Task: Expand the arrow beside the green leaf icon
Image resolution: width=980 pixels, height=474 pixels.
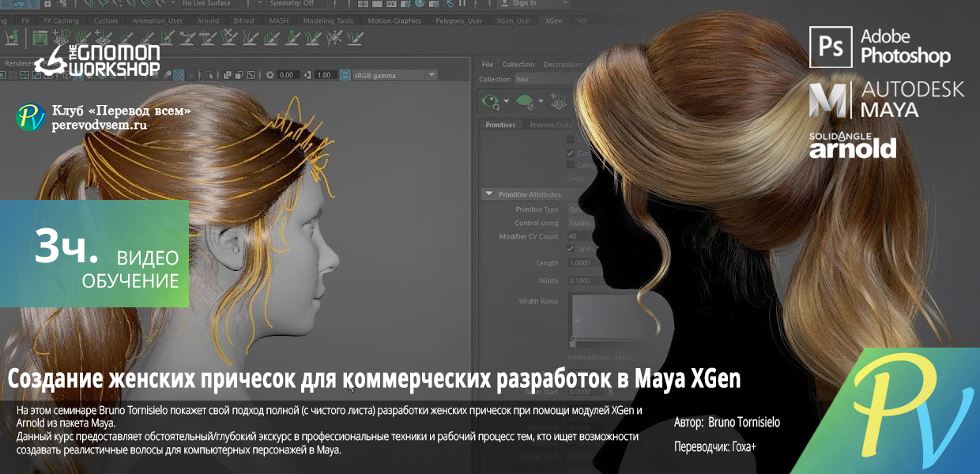Action: click(541, 101)
